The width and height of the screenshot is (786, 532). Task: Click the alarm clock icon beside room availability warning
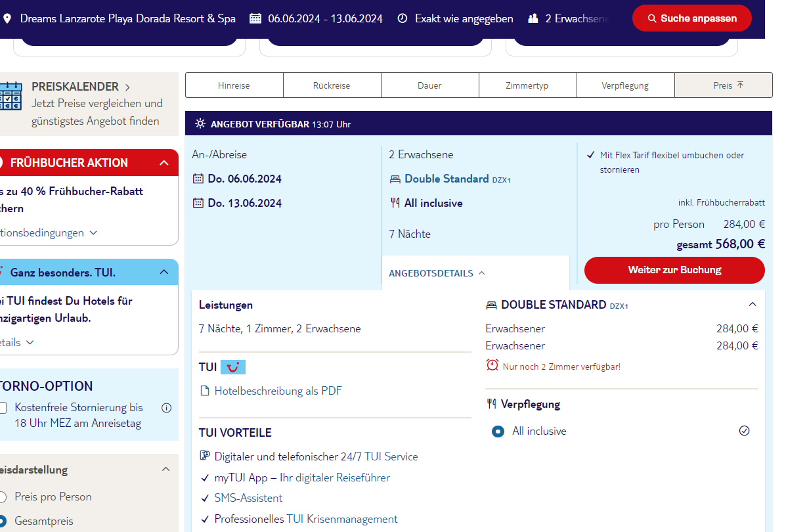[x=492, y=365]
